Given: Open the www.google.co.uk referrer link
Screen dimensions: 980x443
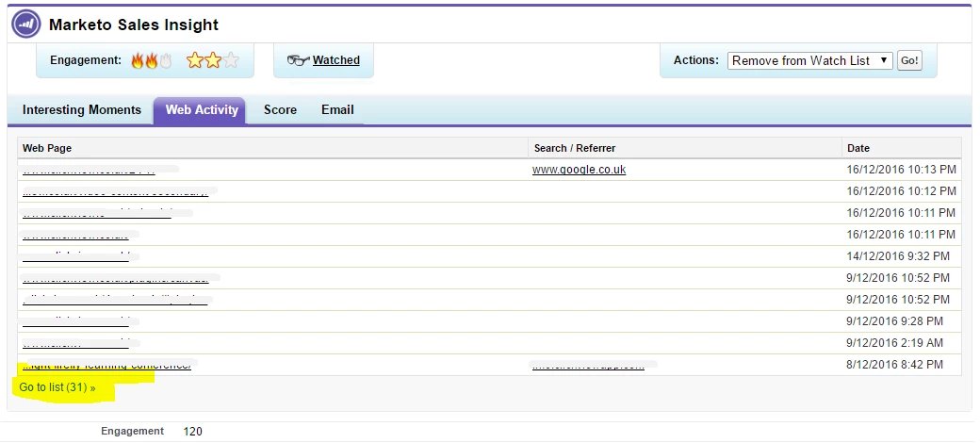Looking at the screenshot, I should pyautogui.click(x=579, y=170).
